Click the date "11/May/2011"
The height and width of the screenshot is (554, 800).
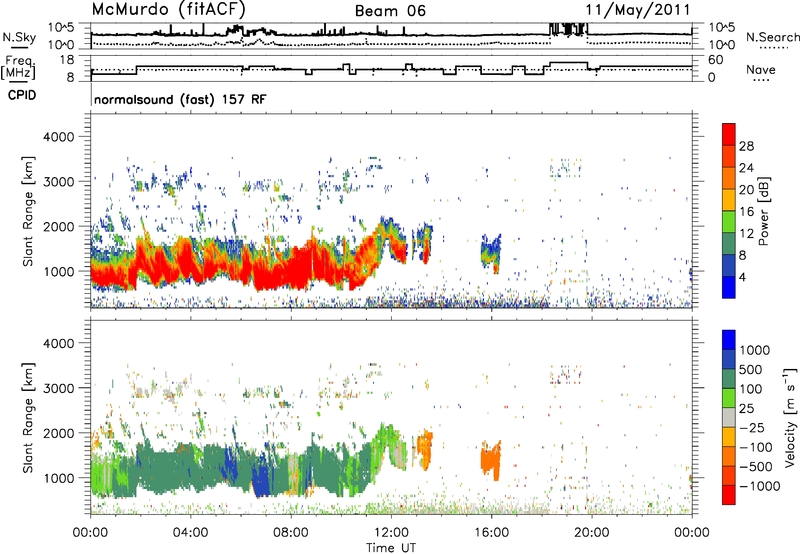[637, 10]
